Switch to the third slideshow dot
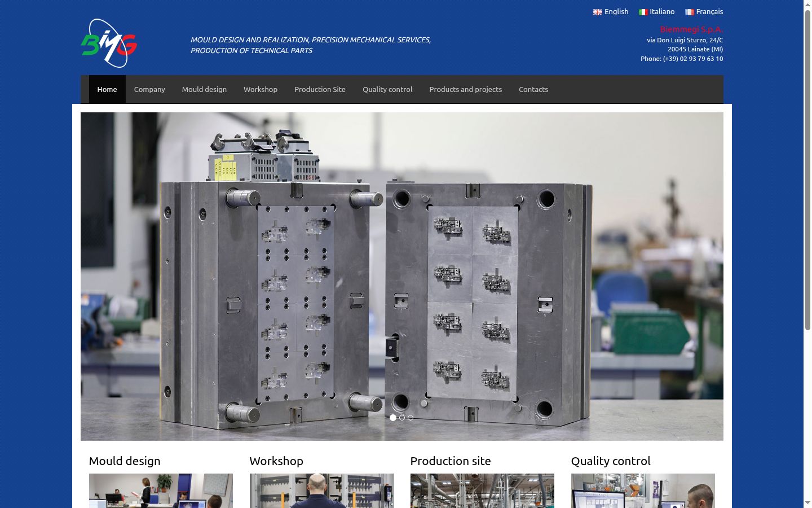812x508 pixels. (411, 418)
